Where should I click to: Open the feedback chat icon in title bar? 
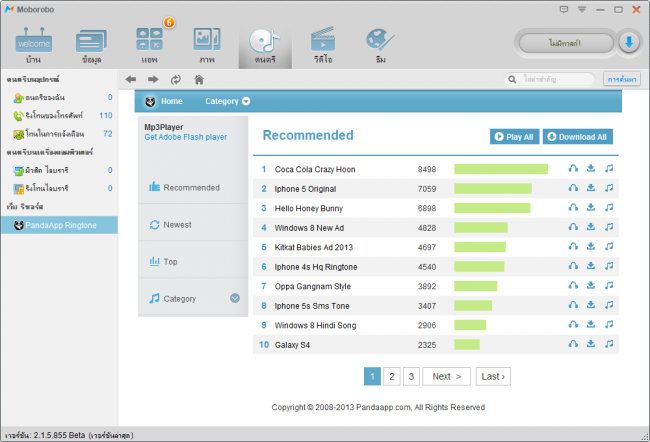563,9
